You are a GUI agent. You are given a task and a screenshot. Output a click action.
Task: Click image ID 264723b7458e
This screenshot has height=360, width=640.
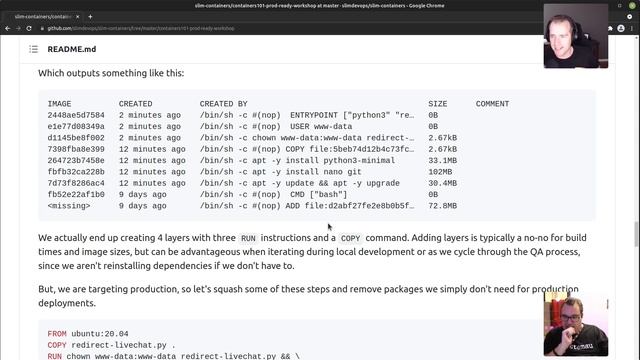tap(76, 161)
